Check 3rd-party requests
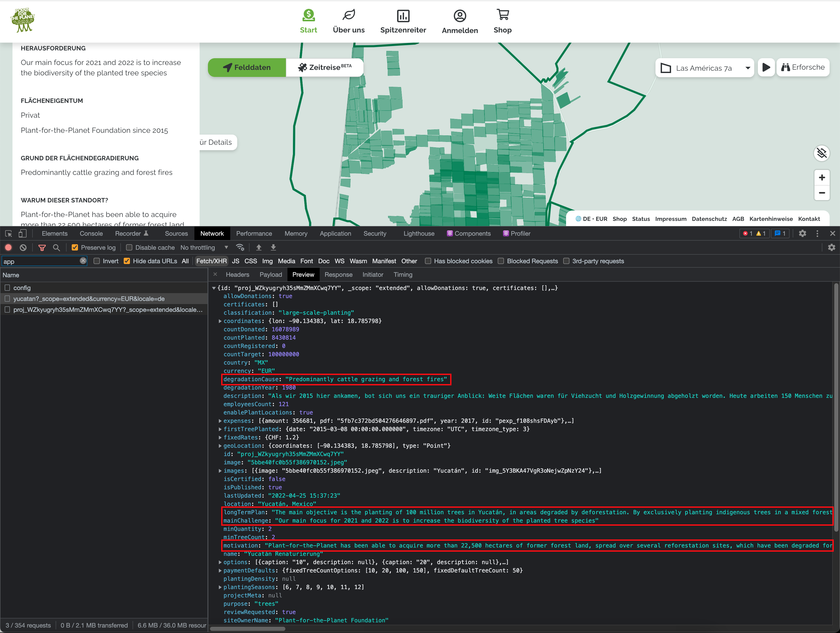840x633 pixels. 566,261
